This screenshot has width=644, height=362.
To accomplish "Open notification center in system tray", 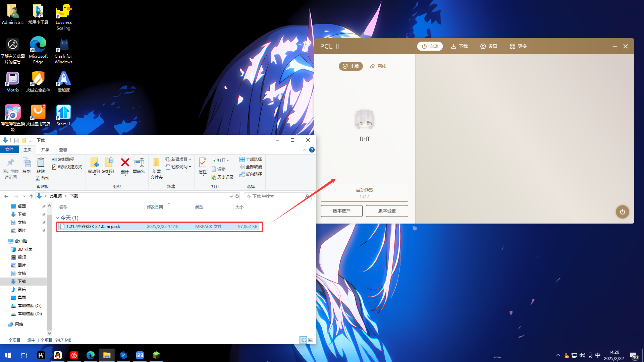I will pyautogui.click(x=634, y=355).
